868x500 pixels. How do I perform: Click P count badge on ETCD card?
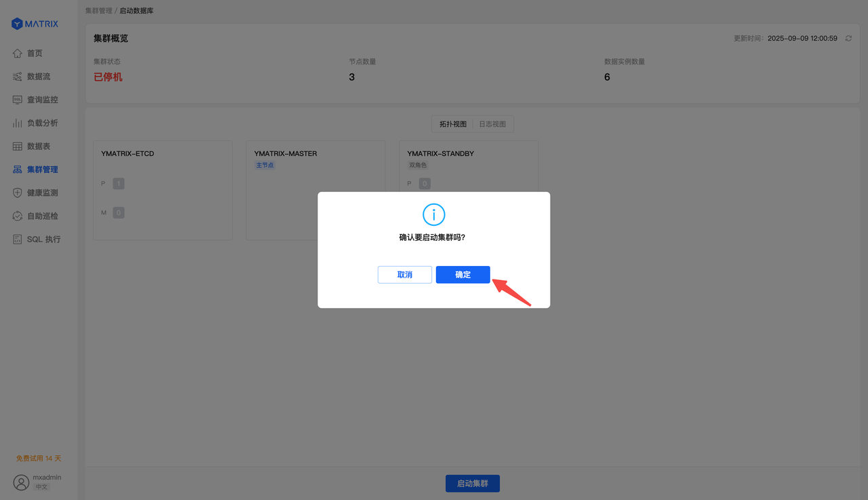point(119,184)
